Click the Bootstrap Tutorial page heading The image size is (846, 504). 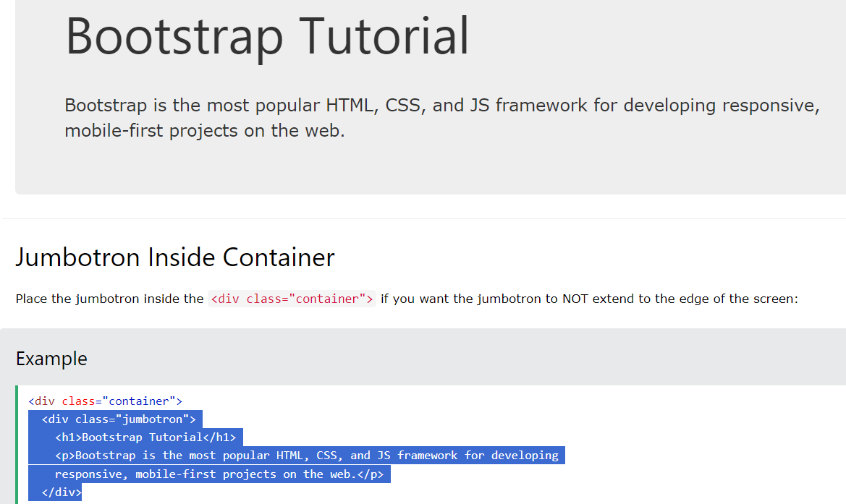point(266,36)
